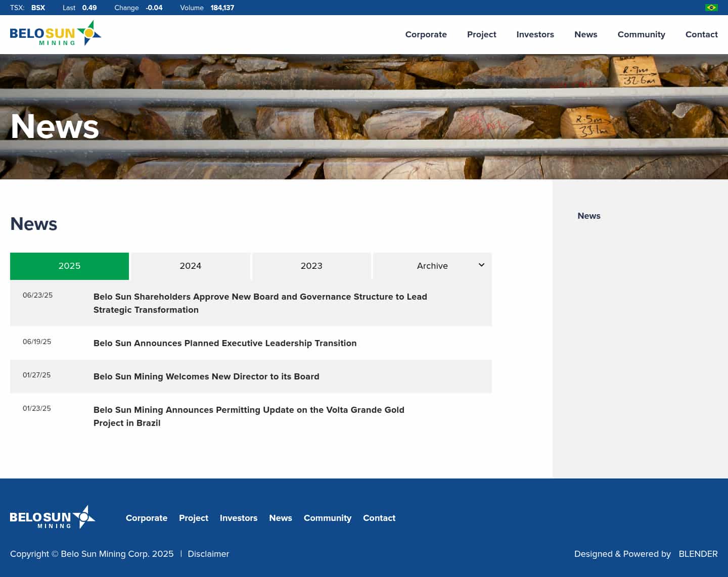The height and width of the screenshot is (577, 728).
Task: Open the Investors menu in the header
Action: click(x=535, y=34)
